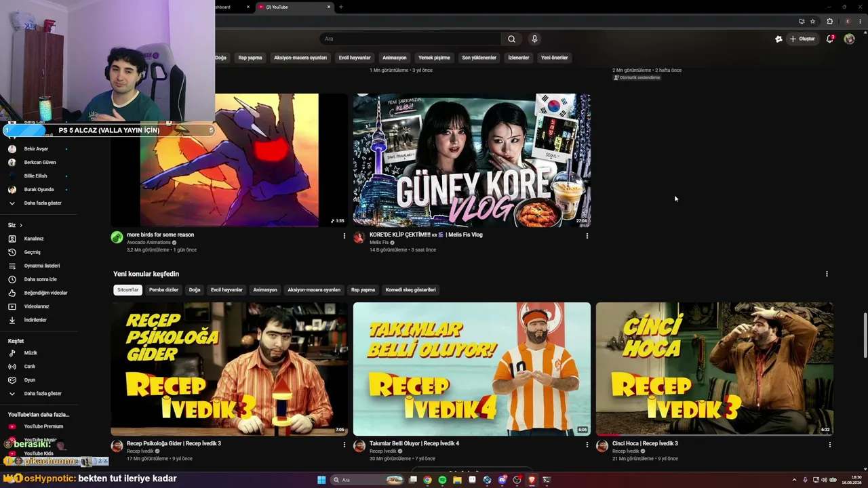Click the Windows taskbar search box

pos(366,480)
